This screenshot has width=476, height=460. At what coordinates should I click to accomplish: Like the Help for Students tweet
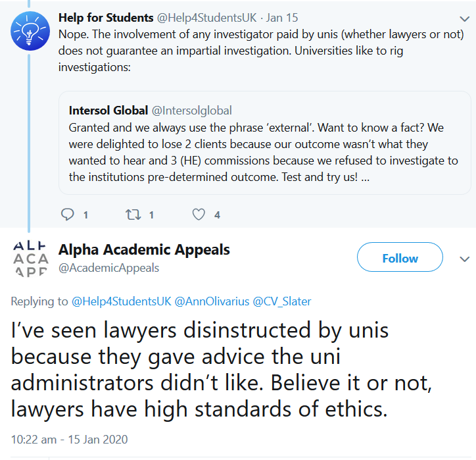(x=199, y=215)
